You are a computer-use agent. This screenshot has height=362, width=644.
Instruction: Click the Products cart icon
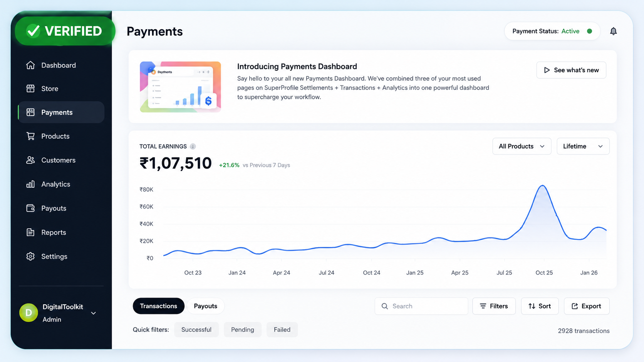tap(30, 136)
